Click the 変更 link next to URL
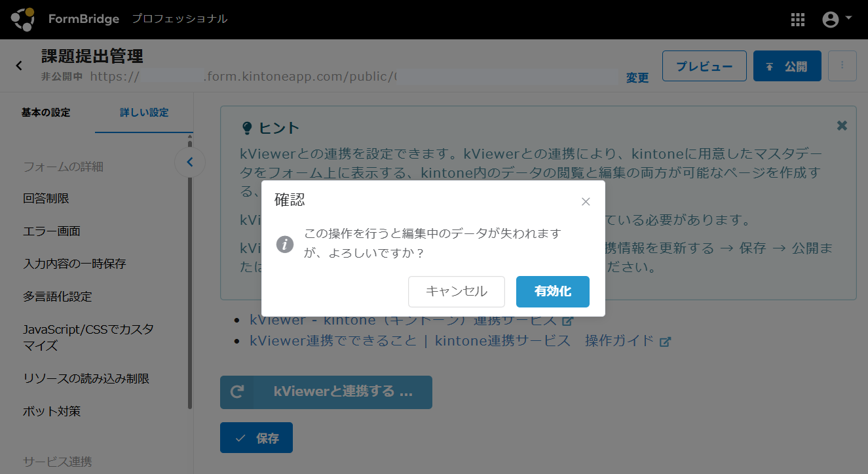 pyautogui.click(x=637, y=78)
